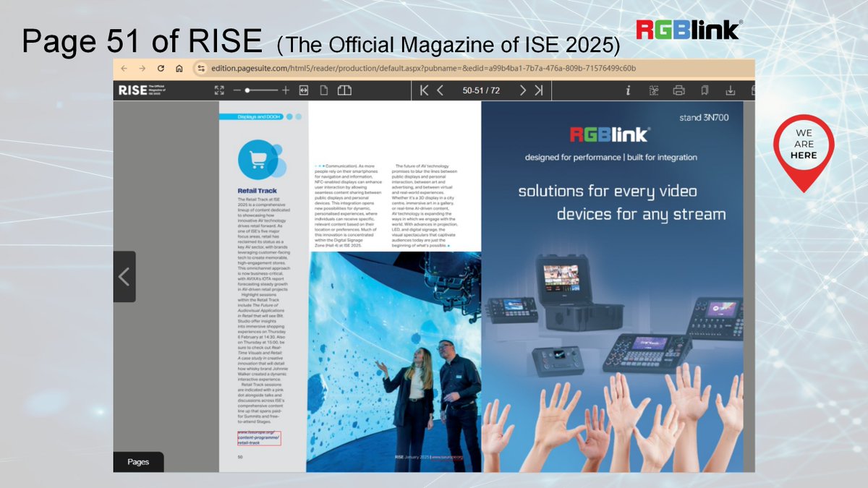This screenshot has height=488, width=868.
Task: Click the left-side previous page arrow
Action: (124, 276)
